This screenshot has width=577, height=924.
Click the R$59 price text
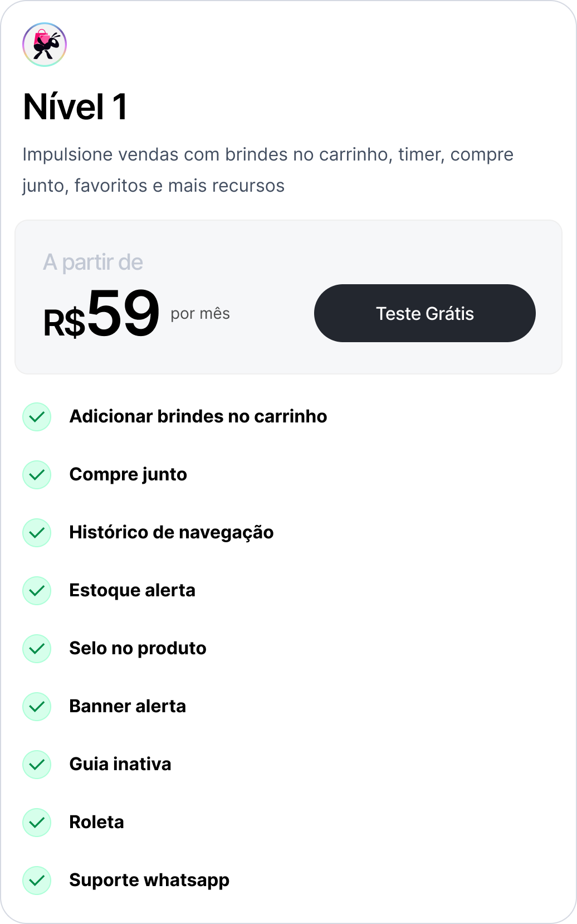pos(102,314)
